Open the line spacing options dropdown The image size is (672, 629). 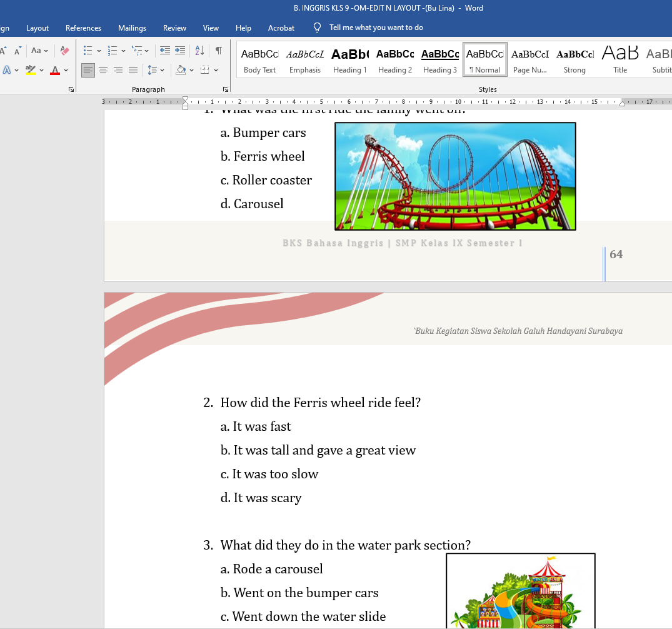pos(162,70)
